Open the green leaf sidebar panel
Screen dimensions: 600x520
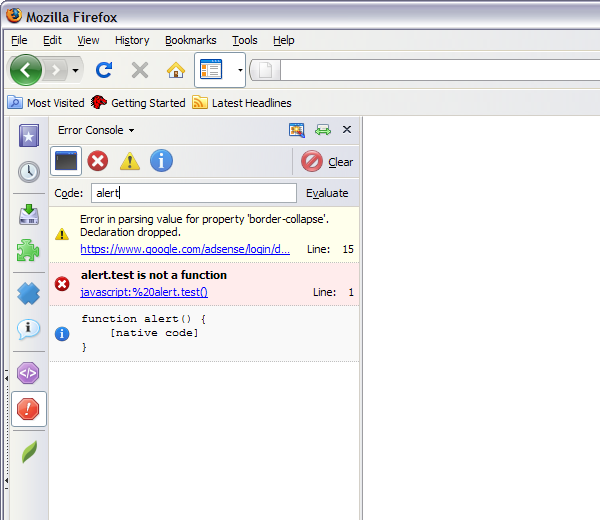29,452
